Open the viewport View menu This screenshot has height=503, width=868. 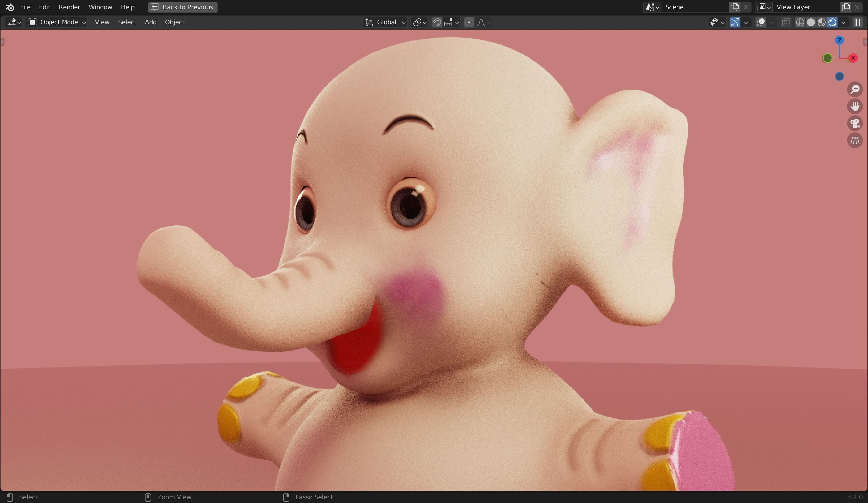[x=102, y=22]
